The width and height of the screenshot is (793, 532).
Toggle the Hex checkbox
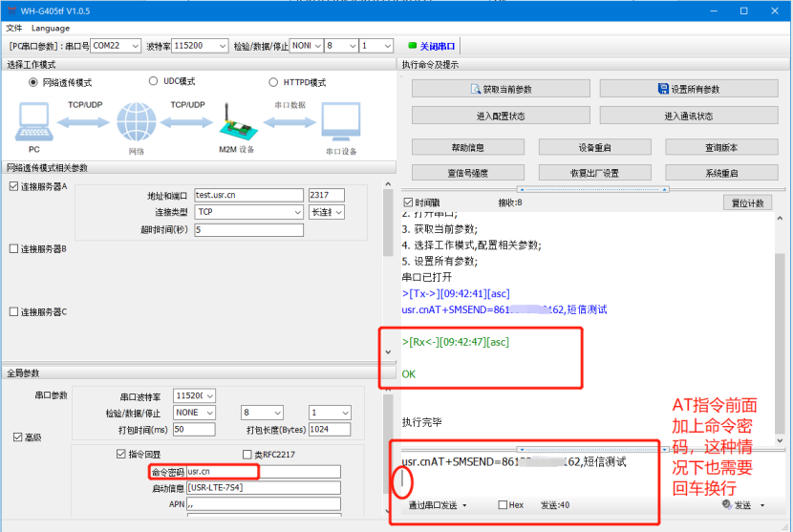(x=504, y=505)
